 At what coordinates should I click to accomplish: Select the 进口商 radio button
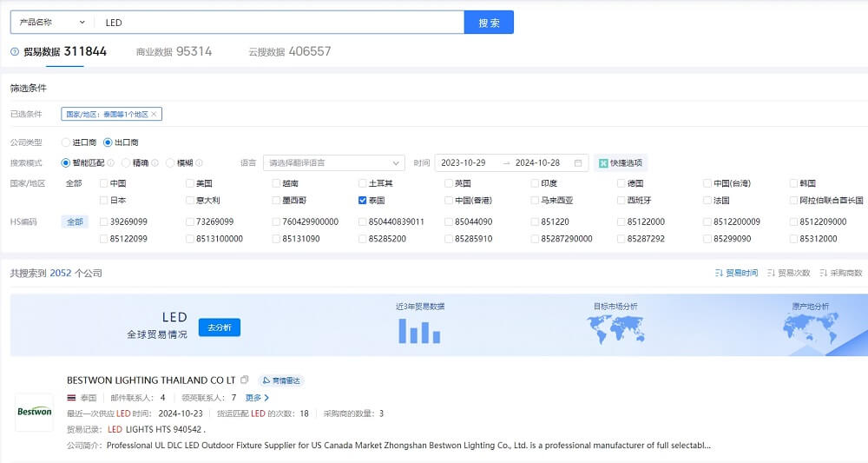(67, 142)
